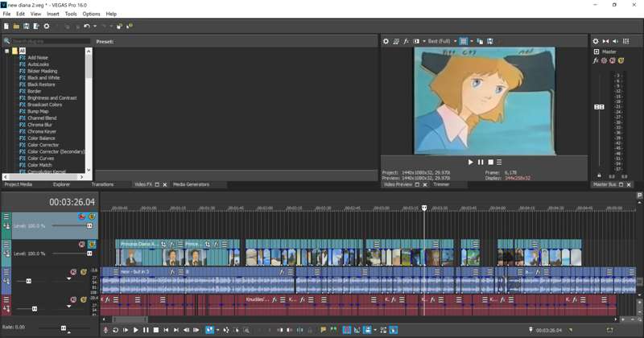
Task: Save project using the floppy disk icon
Action: [x=26, y=27]
